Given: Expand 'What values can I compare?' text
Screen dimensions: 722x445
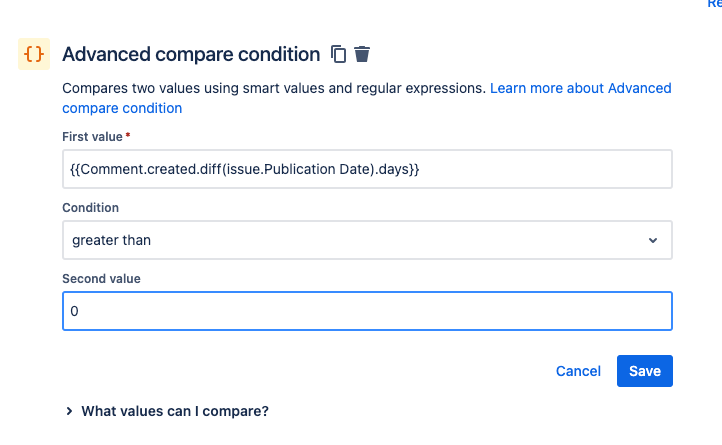Looking at the screenshot, I should pos(175,411).
